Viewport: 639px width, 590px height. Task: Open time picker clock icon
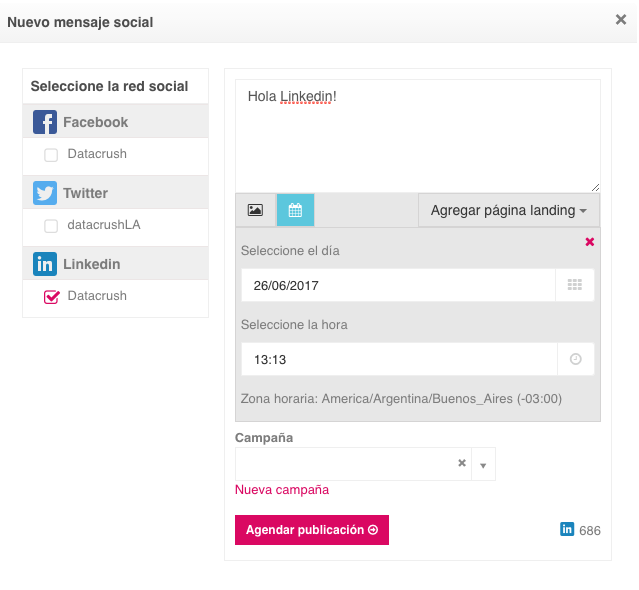[575, 359]
